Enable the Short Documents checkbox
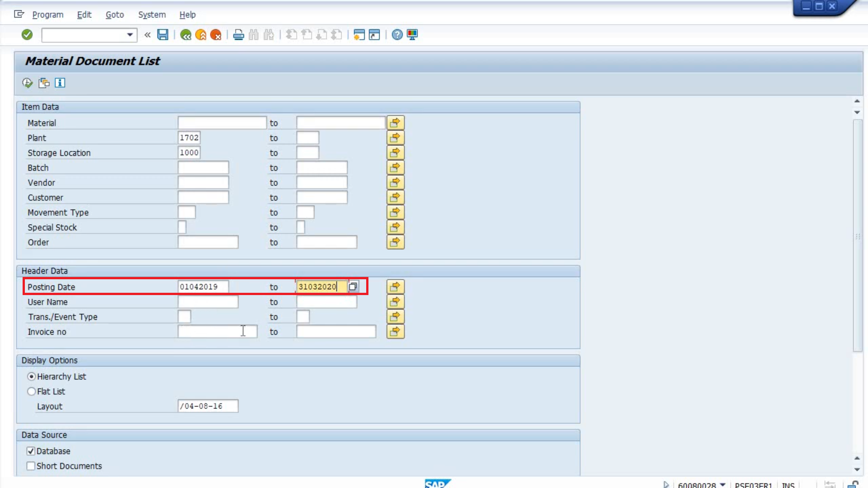 (30, 466)
